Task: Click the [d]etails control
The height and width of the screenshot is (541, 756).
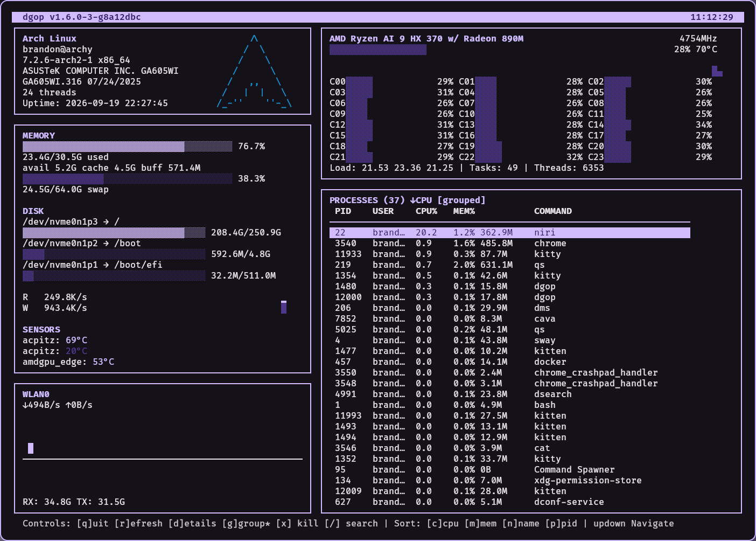Action: tap(192, 523)
